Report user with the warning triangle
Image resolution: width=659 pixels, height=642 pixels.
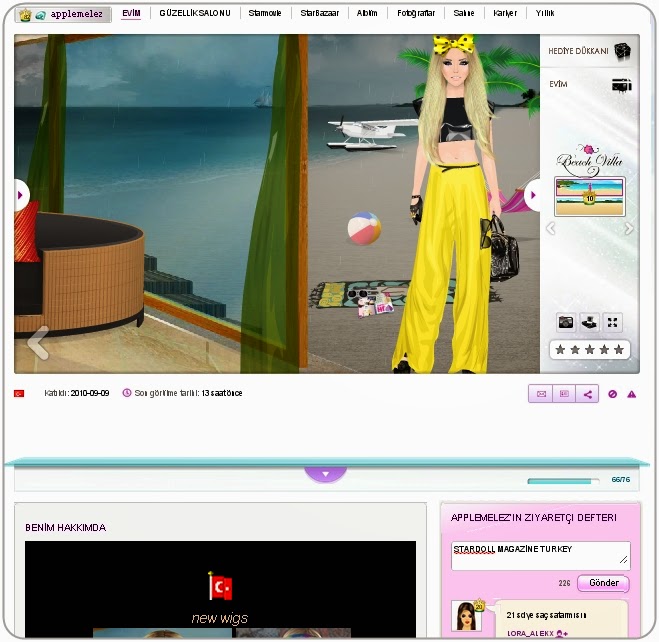pos(631,394)
